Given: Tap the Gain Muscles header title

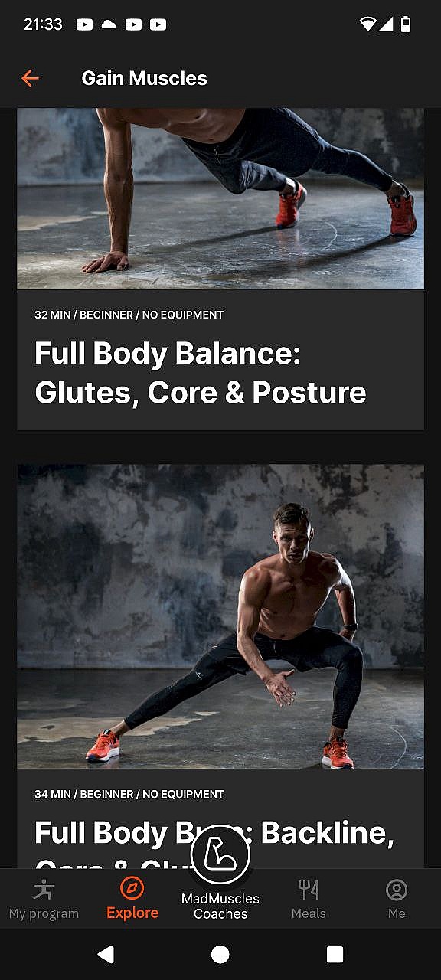Looking at the screenshot, I should [x=145, y=78].
